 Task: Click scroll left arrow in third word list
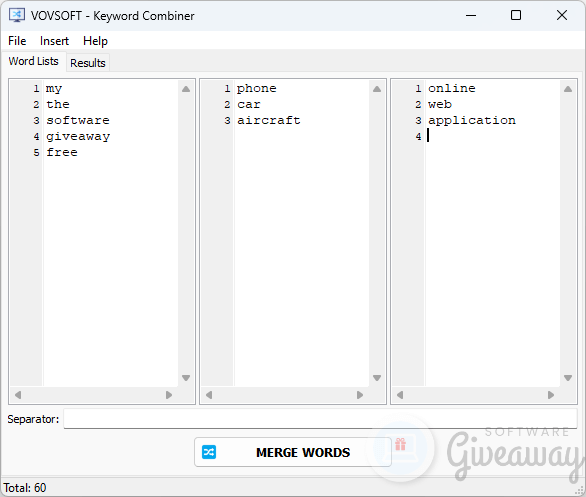(x=400, y=395)
